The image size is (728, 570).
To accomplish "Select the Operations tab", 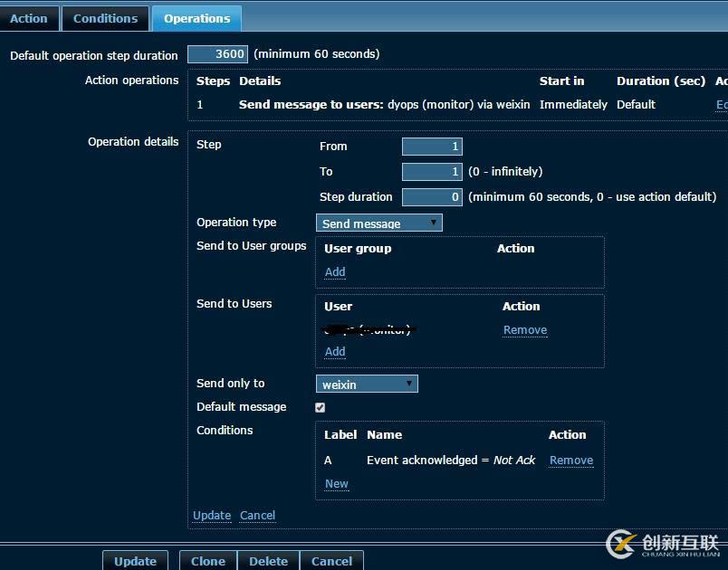I will (x=196, y=18).
